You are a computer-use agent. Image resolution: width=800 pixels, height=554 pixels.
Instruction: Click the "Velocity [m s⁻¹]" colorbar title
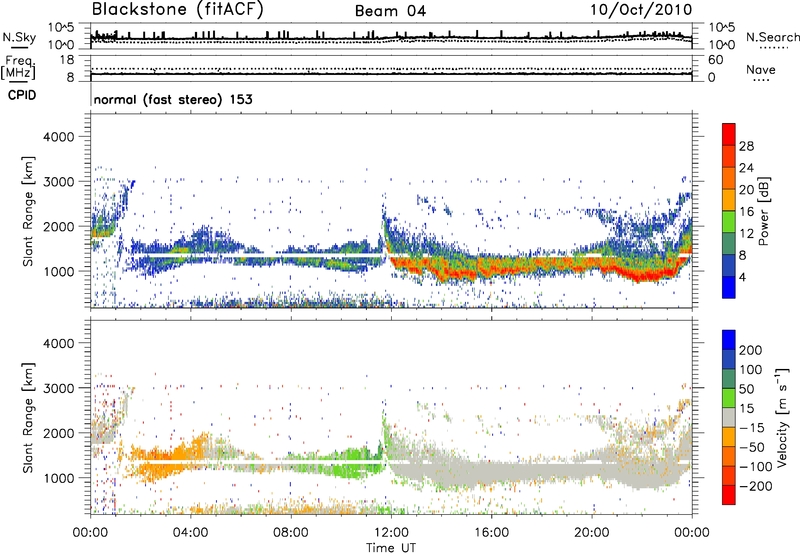782,417
